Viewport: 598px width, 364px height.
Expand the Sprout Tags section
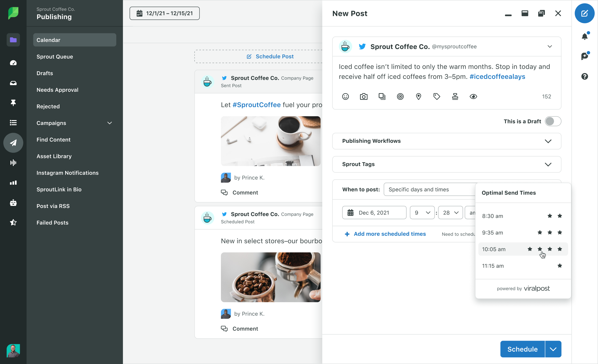tap(548, 164)
